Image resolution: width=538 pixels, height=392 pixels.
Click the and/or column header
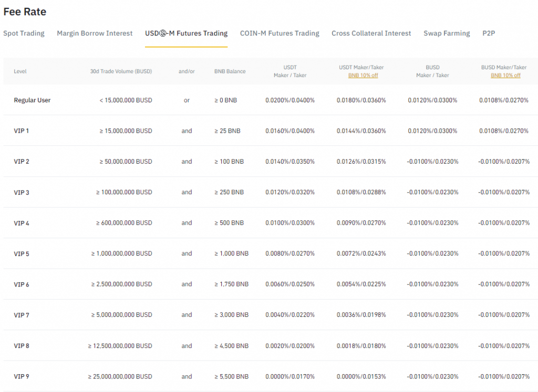[187, 71]
